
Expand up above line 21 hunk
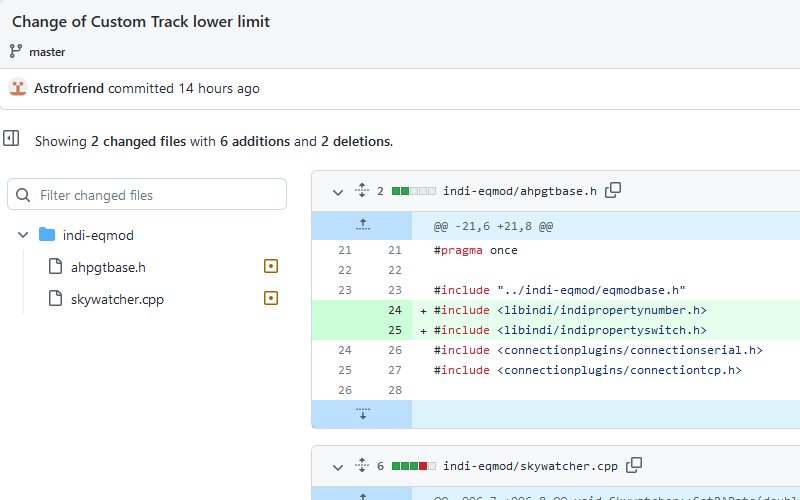point(362,225)
